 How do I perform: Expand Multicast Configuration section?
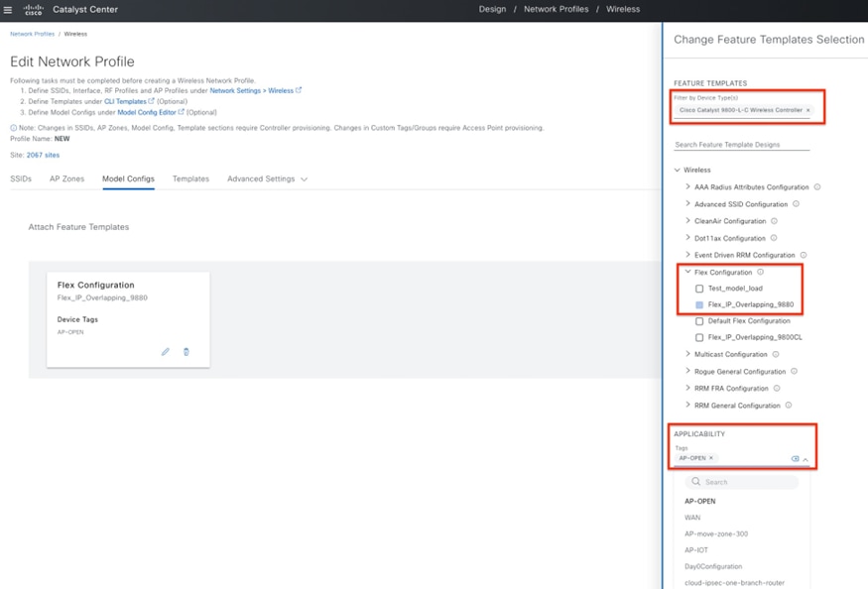click(687, 354)
